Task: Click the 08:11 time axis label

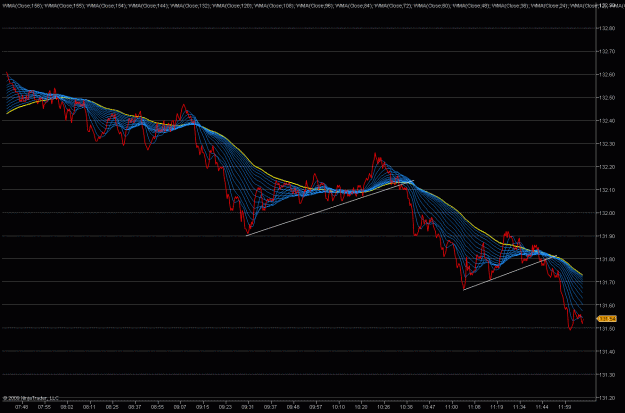Action: click(x=90, y=407)
